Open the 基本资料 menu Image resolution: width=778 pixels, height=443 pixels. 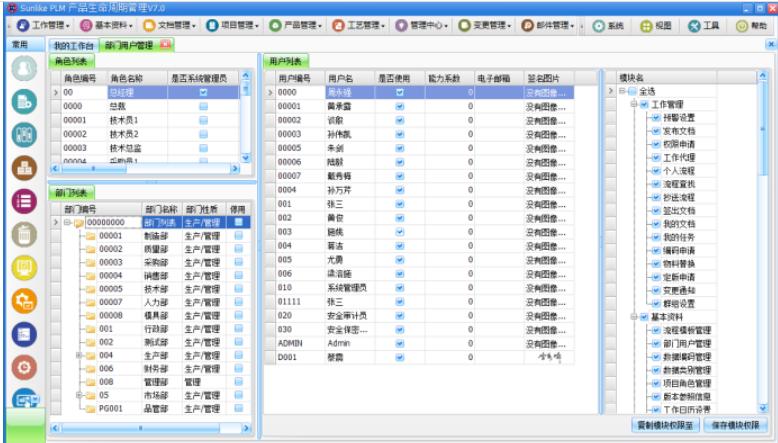coord(107,26)
